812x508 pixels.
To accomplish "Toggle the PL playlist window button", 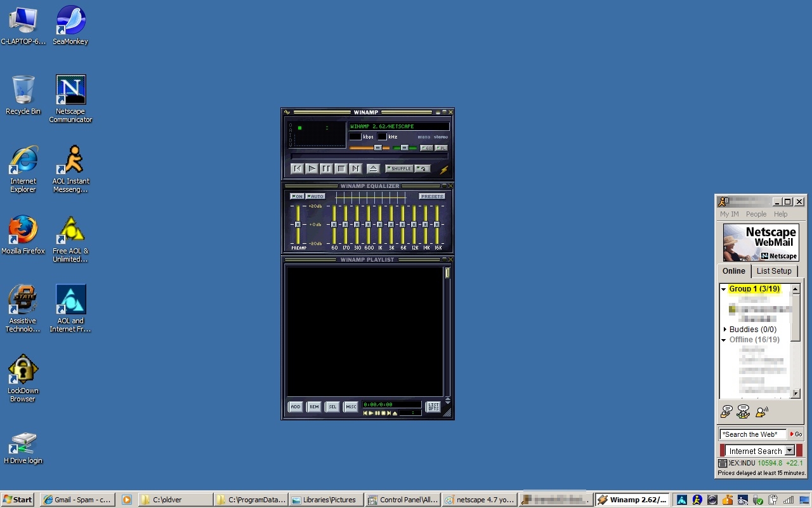I will click(x=441, y=148).
